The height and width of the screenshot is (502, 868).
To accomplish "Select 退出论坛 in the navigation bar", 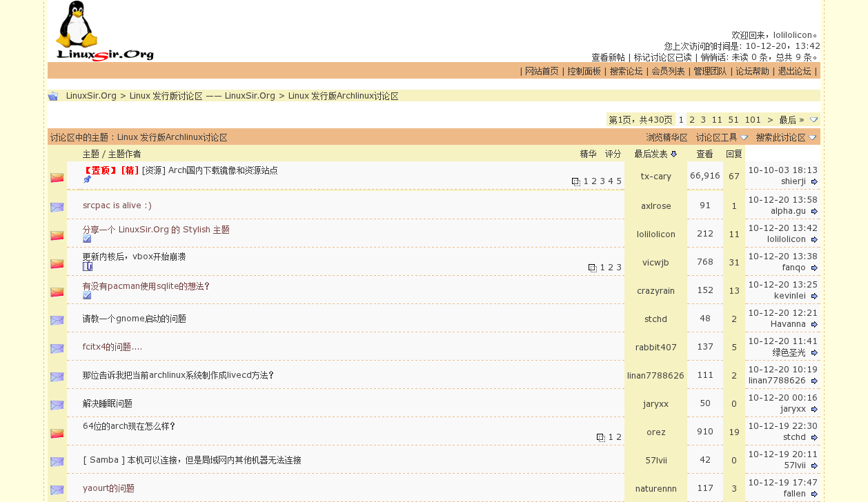I will [793, 70].
